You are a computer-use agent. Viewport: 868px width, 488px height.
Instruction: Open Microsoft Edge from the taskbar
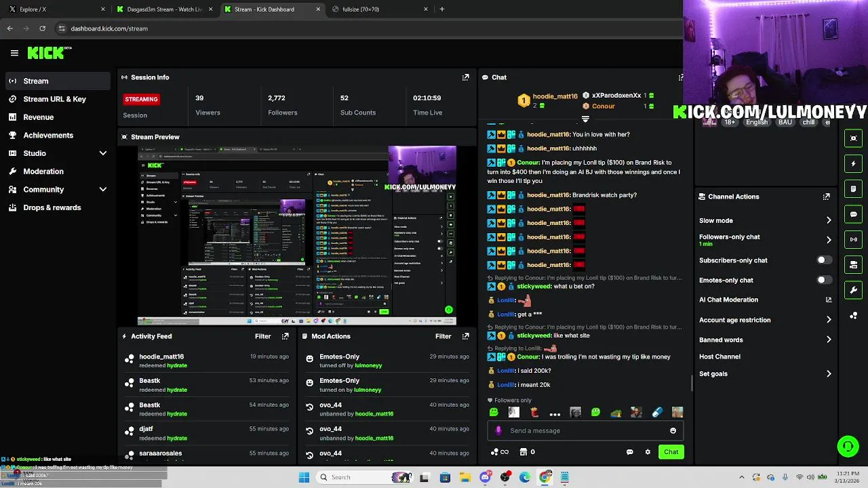[x=525, y=477]
